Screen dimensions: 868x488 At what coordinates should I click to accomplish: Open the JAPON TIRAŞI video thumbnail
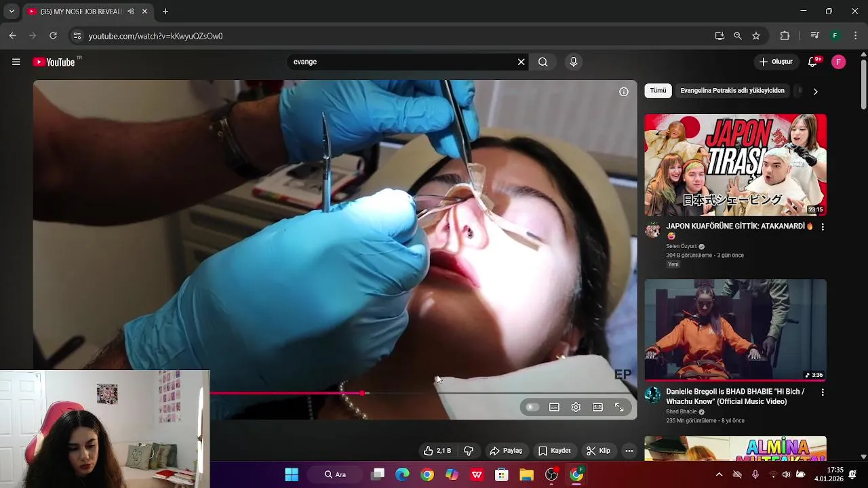(736, 165)
